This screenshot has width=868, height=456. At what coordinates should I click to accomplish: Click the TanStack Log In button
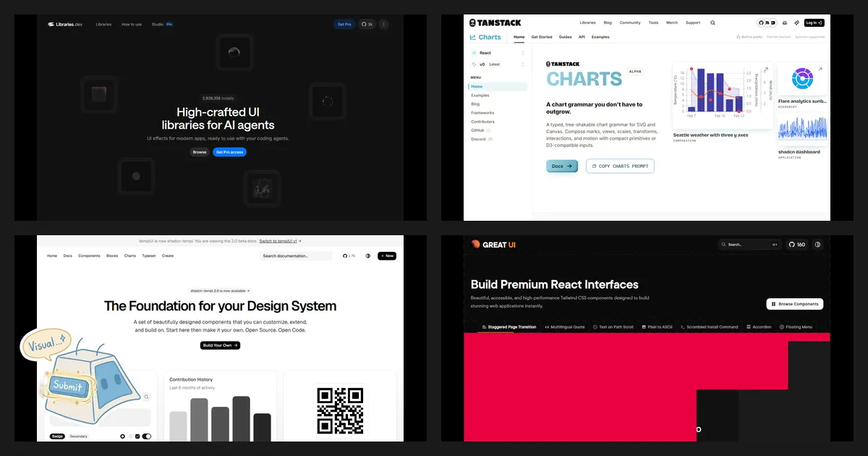coord(814,22)
